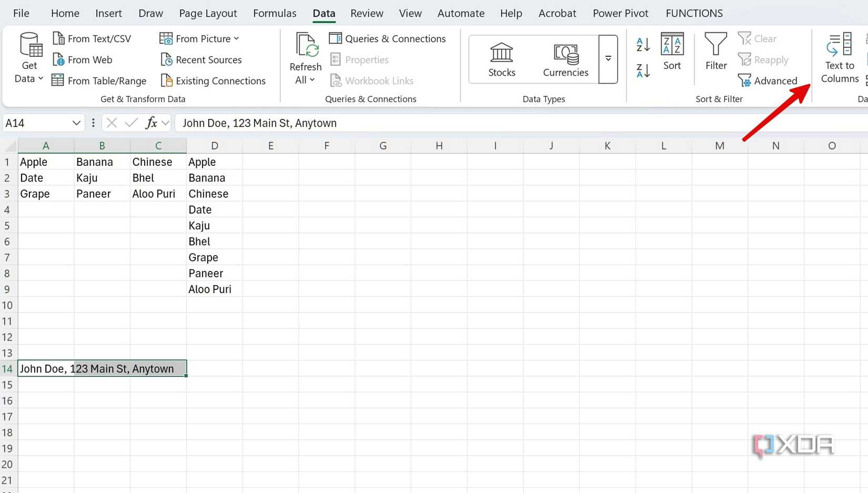Viewport: 868px width, 493px height.
Task: Open the Automate ribbon tab
Action: tap(461, 13)
